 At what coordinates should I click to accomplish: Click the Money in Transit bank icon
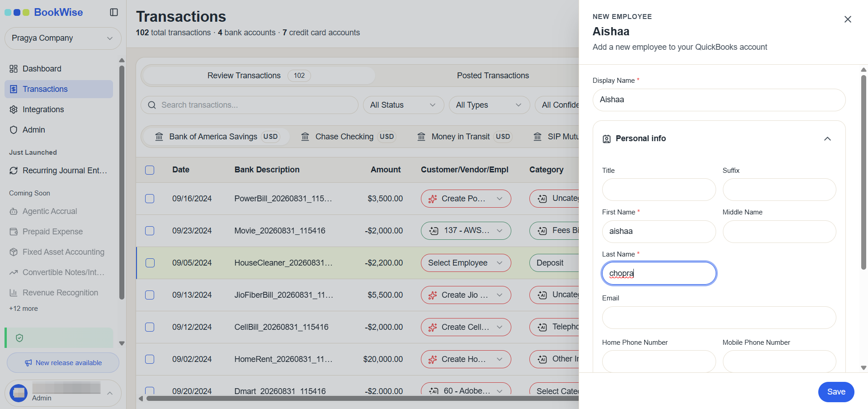pos(421,137)
